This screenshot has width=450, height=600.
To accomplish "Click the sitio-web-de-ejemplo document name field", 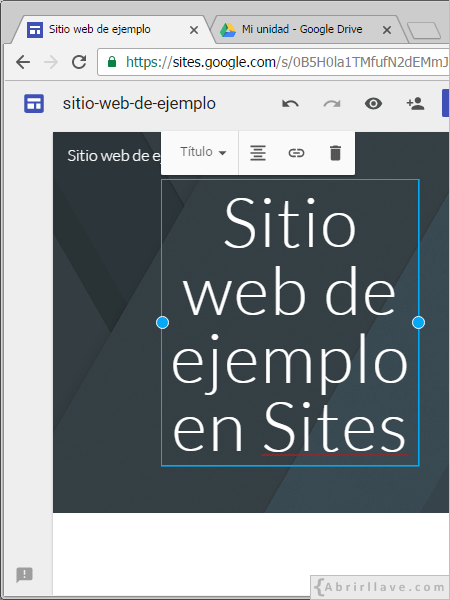I will pyautogui.click(x=139, y=104).
